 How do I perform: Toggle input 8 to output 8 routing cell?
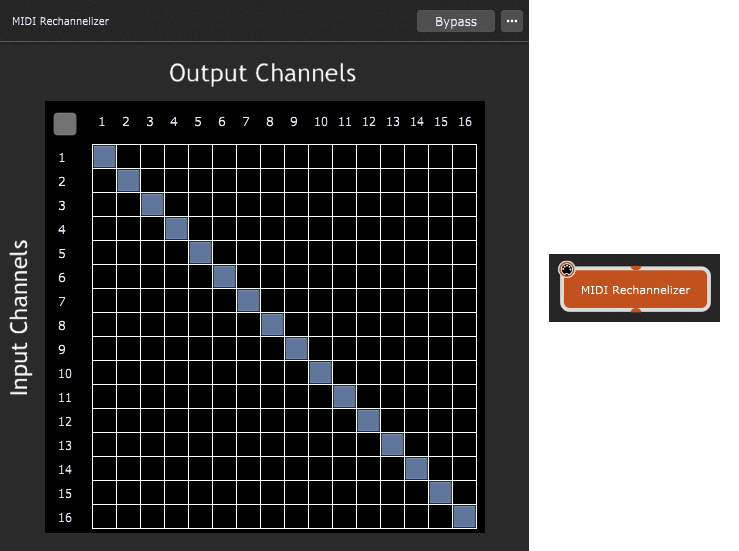pos(273,325)
